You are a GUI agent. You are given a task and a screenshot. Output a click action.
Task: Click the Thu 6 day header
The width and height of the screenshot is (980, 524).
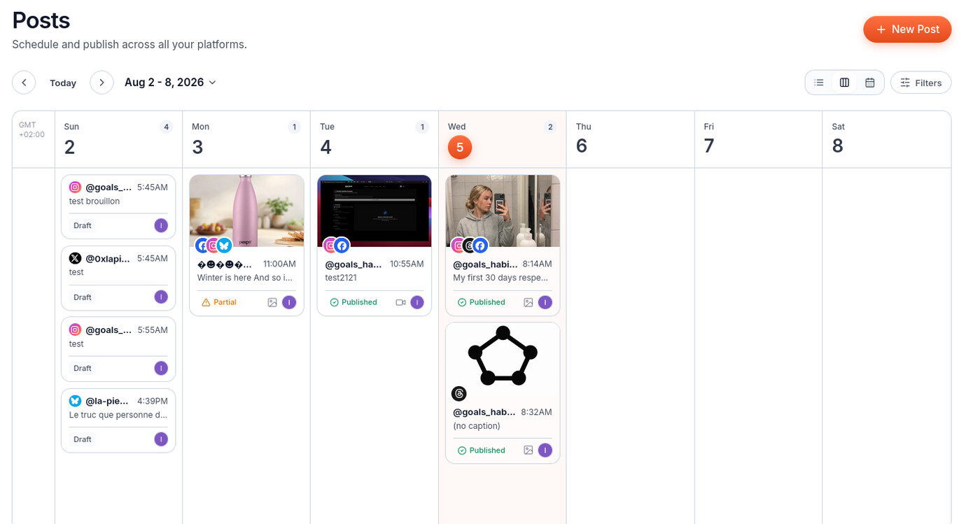click(x=630, y=139)
